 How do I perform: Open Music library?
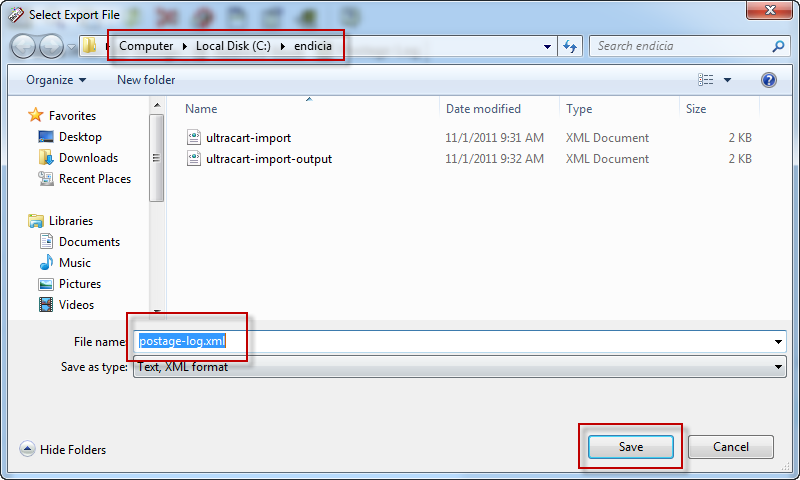74,263
